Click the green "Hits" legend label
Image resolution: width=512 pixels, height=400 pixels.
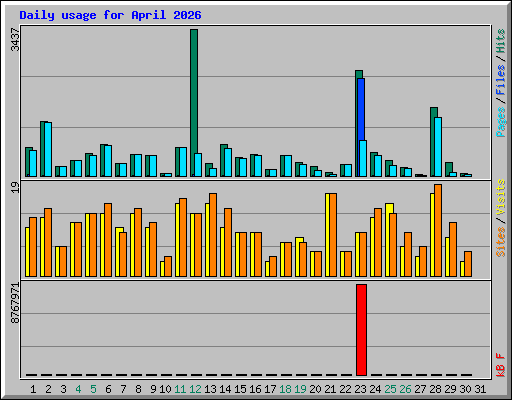point(501,41)
